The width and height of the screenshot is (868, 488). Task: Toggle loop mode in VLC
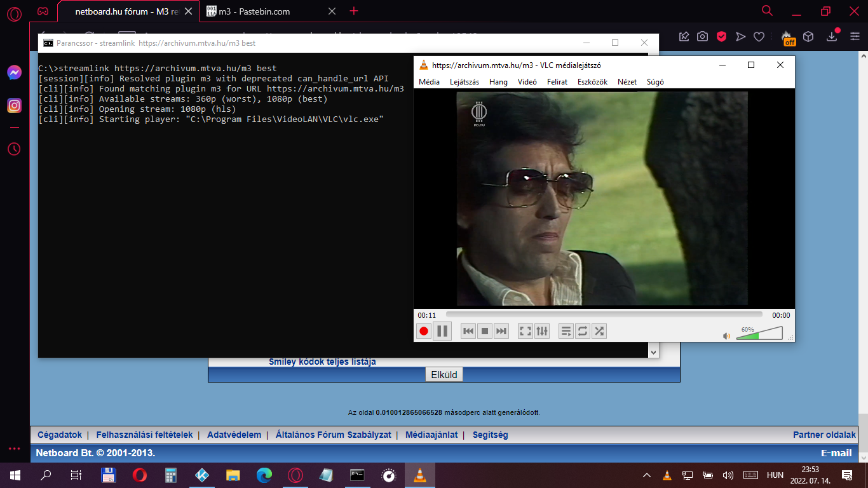(x=583, y=331)
